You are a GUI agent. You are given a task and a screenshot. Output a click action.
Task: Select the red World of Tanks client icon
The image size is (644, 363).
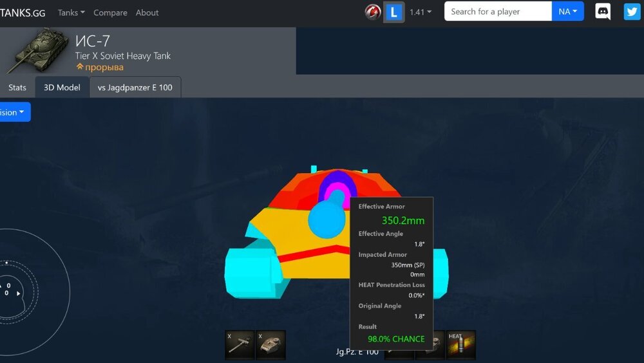(x=372, y=12)
